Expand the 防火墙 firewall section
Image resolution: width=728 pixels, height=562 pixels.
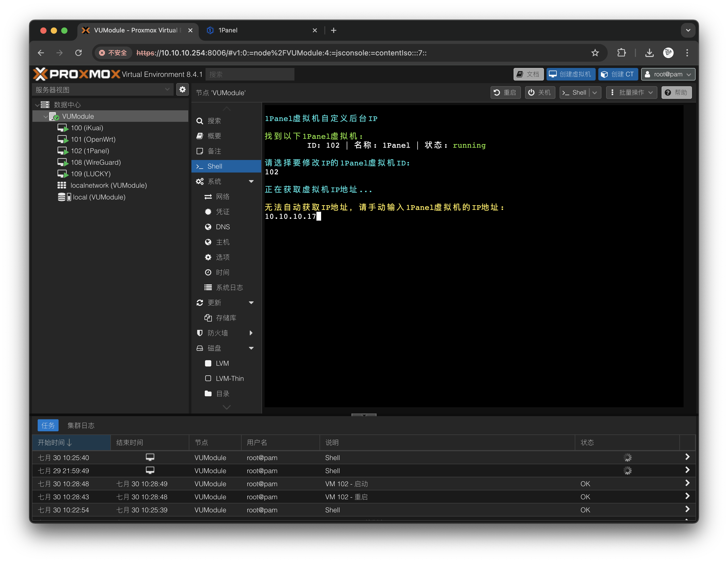click(251, 333)
